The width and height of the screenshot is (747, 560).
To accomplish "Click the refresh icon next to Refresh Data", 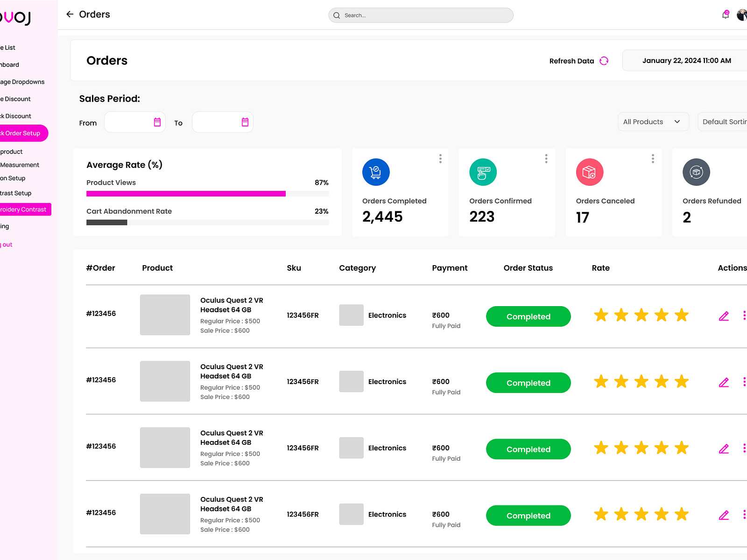I will (x=604, y=61).
